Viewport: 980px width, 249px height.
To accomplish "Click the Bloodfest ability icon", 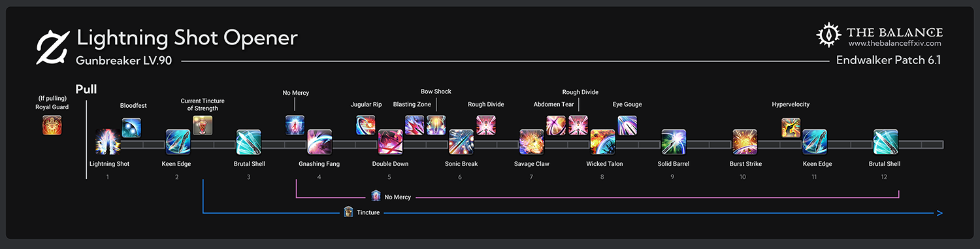I will pos(131,127).
